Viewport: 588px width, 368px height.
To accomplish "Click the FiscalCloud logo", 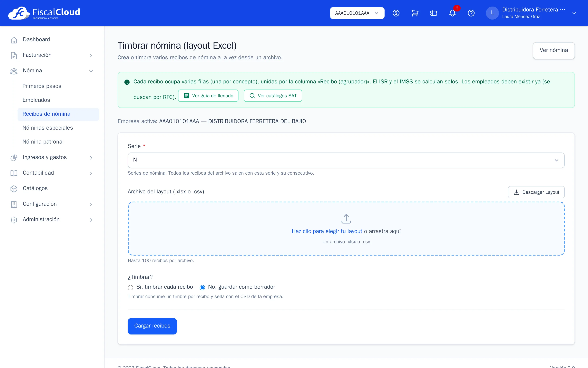I will point(44,13).
